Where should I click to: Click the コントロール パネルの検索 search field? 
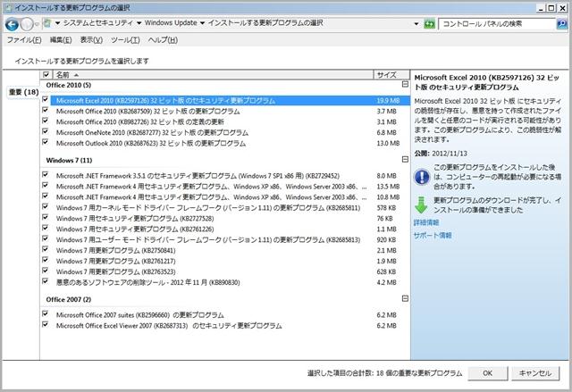tap(497, 24)
